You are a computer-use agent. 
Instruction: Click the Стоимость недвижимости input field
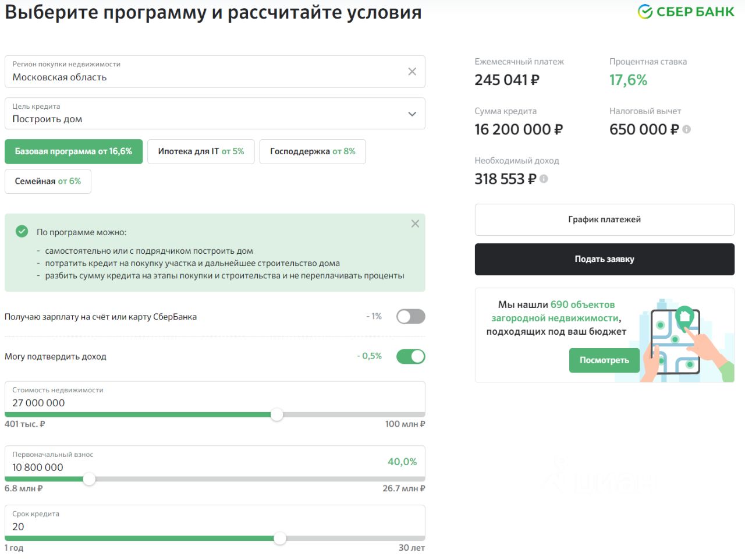[x=215, y=398]
